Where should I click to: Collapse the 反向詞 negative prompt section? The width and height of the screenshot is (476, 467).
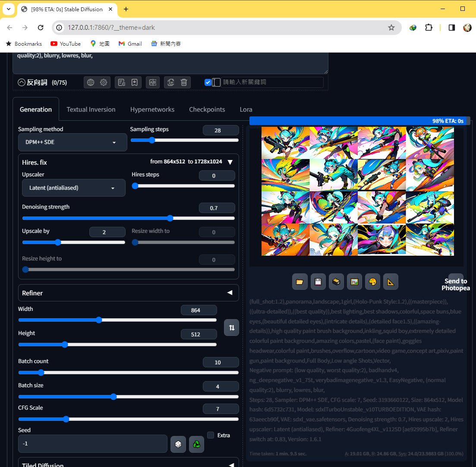click(x=22, y=82)
